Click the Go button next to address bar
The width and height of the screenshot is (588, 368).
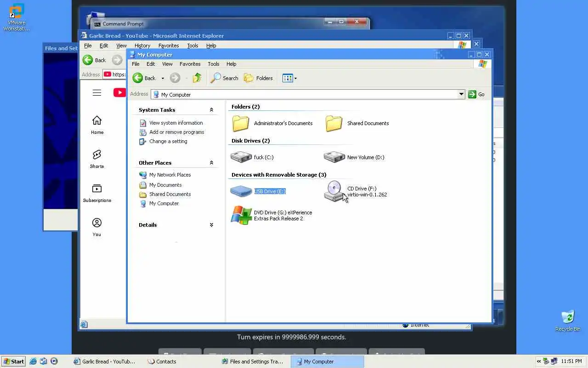point(476,94)
